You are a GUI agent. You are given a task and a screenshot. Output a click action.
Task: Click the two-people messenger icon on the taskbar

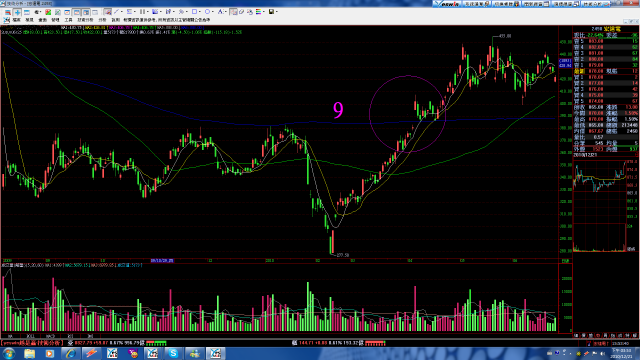(x=194, y=353)
